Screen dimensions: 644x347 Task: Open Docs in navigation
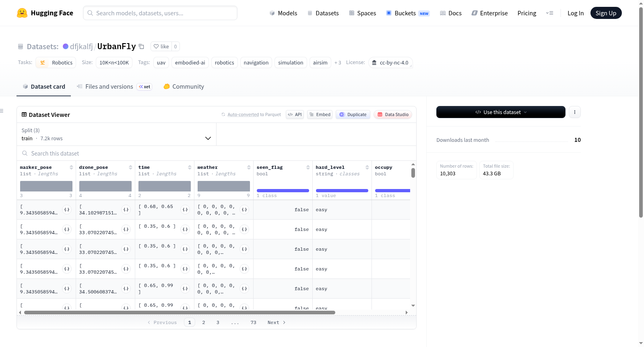[x=451, y=13]
